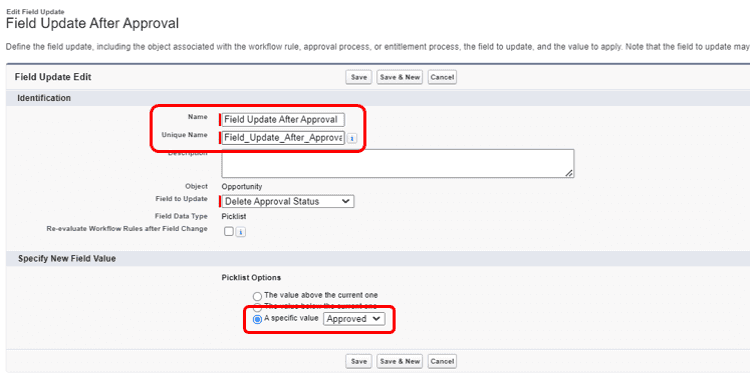
Task: Click the "Picklist Options" label
Action: (251, 277)
